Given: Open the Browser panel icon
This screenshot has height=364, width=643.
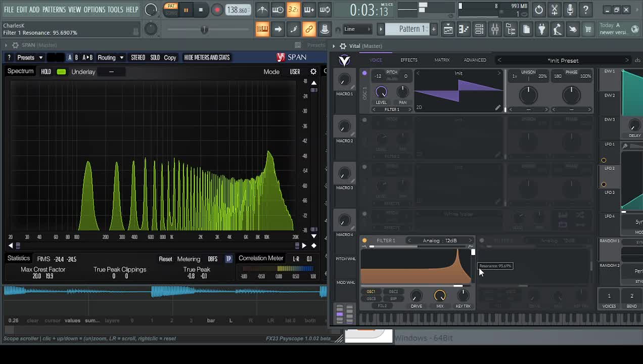Looking at the screenshot, I should 511,29.
